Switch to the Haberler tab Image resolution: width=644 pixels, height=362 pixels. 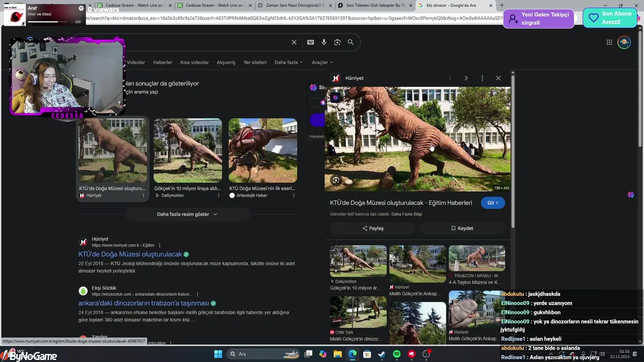(x=163, y=62)
